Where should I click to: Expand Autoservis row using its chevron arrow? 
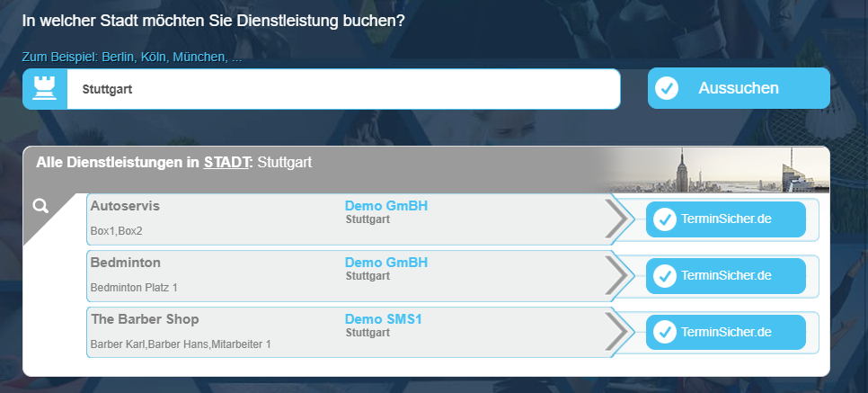pyautogui.click(x=616, y=219)
